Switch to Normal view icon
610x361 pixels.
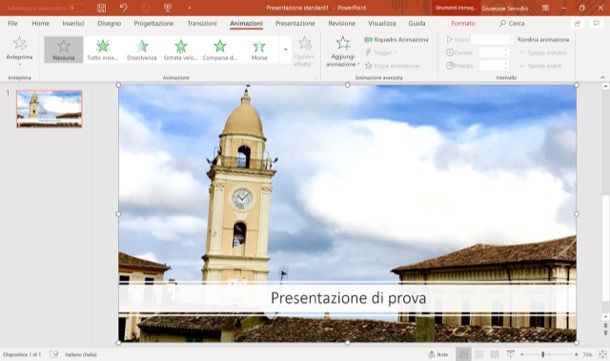click(x=463, y=354)
